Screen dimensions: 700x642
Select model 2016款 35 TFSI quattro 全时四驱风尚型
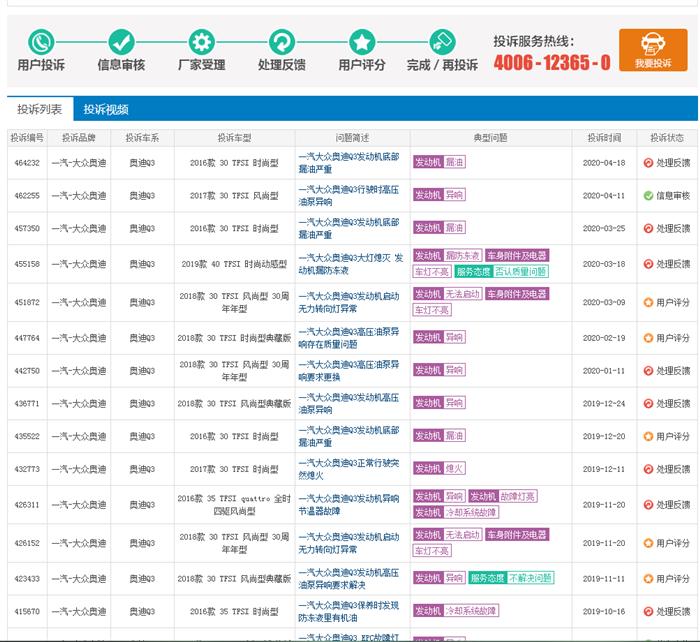tap(234, 504)
